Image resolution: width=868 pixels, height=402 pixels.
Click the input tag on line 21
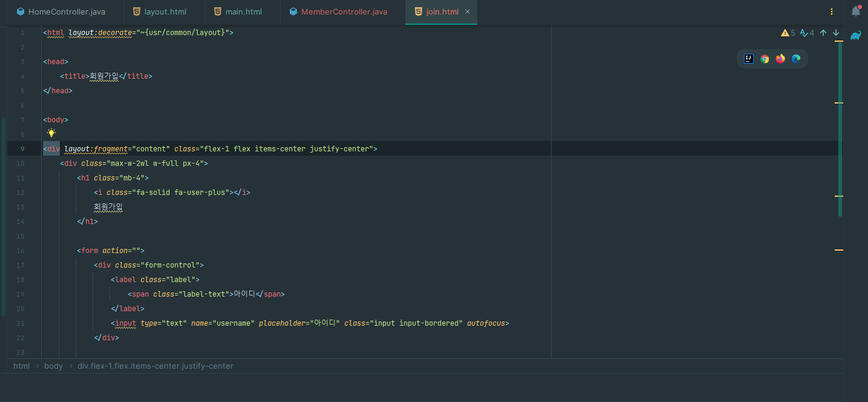coord(125,323)
